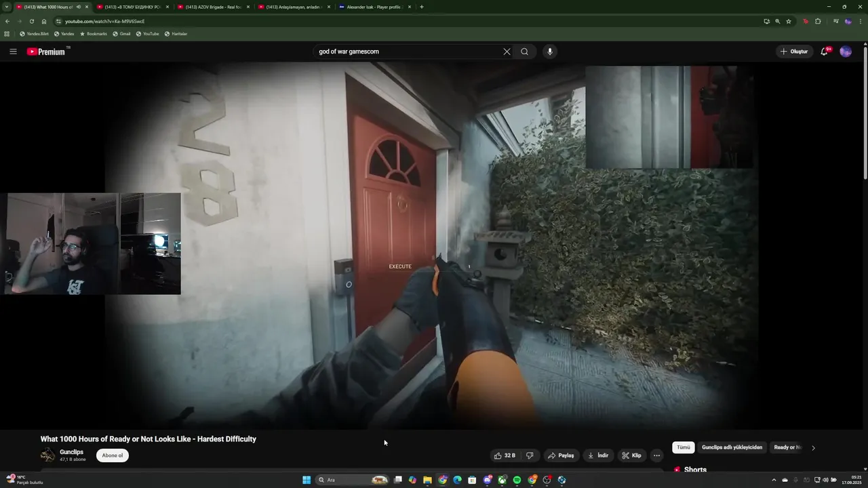Open File Explorer from the taskbar

click(427, 480)
